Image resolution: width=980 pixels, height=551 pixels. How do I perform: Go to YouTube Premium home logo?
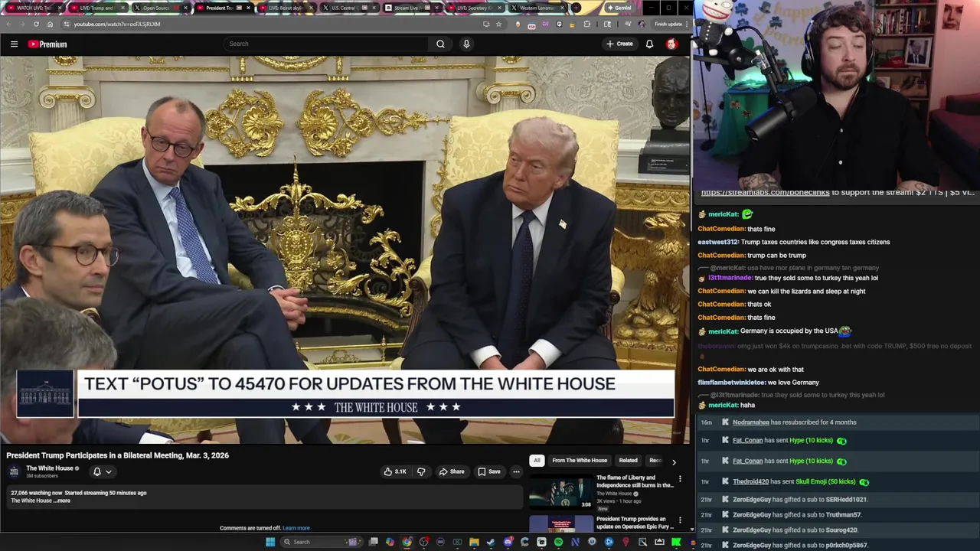(47, 44)
